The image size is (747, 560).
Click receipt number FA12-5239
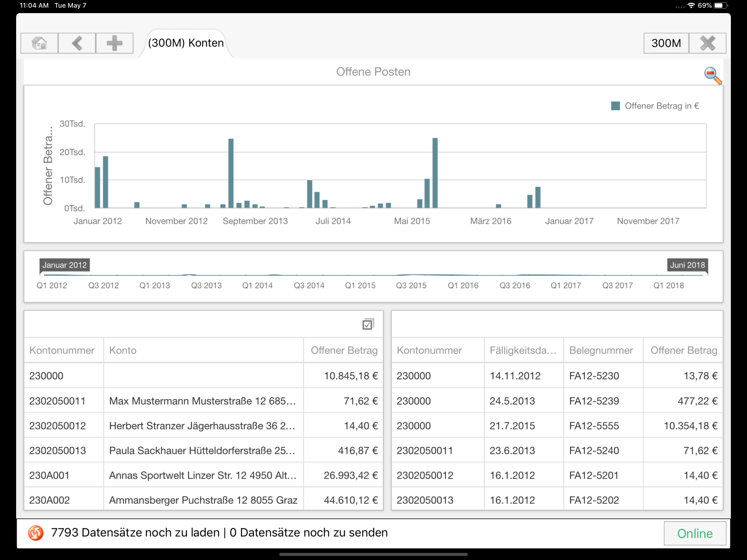(x=594, y=401)
